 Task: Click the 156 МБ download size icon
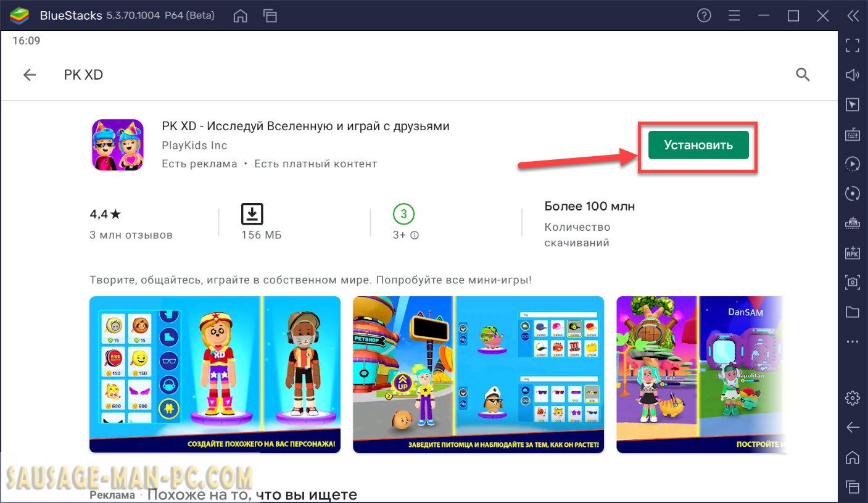[x=252, y=214]
